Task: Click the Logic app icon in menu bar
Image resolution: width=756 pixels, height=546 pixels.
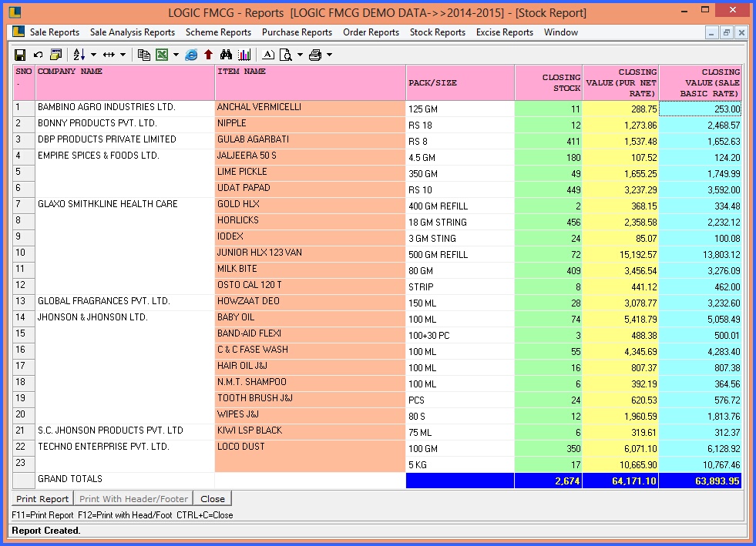Action: (x=18, y=32)
